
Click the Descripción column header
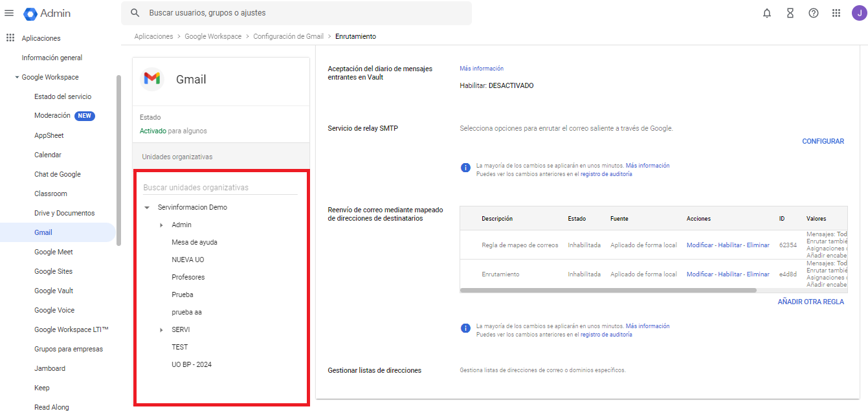[x=497, y=219]
